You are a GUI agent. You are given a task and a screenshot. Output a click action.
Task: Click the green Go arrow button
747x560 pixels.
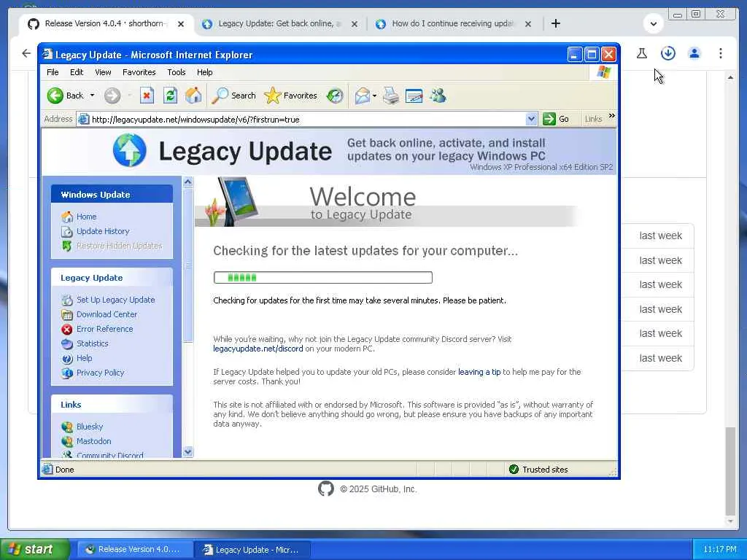coord(549,119)
